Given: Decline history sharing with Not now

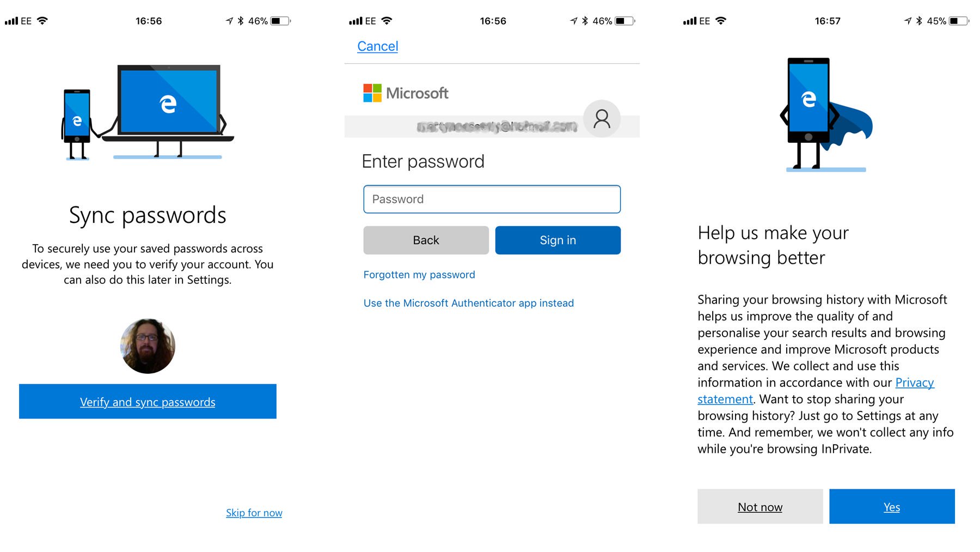Looking at the screenshot, I should [760, 507].
